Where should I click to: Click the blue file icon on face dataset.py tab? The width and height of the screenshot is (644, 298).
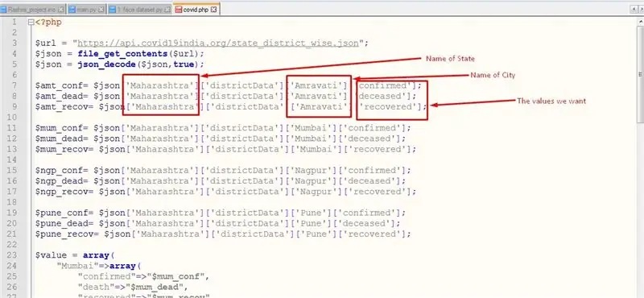(113, 10)
